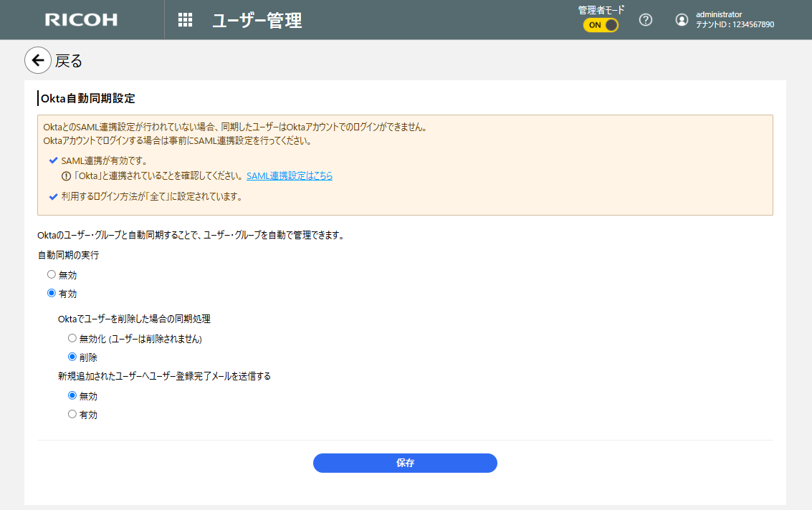Click the ユーザー管理 header title
Image resolution: width=812 pixels, height=510 pixels.
point(257,21)
